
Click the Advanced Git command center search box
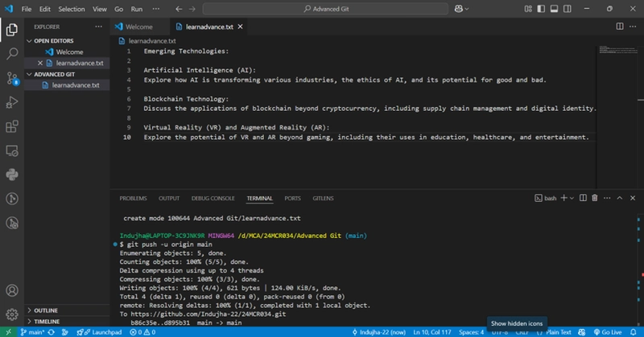[x=326, y=9]
